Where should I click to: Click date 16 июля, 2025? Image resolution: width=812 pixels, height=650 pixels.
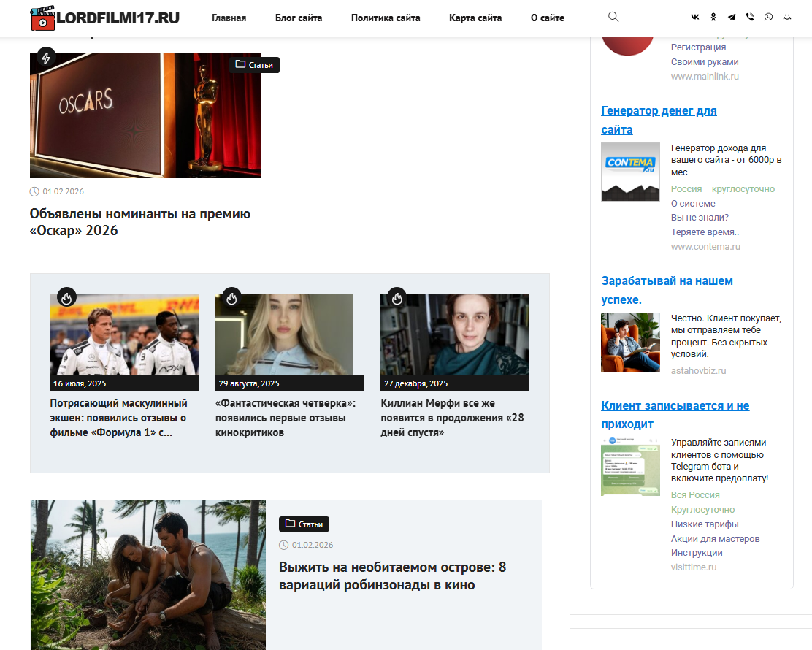pyautogui.click(x=80, y=383)
